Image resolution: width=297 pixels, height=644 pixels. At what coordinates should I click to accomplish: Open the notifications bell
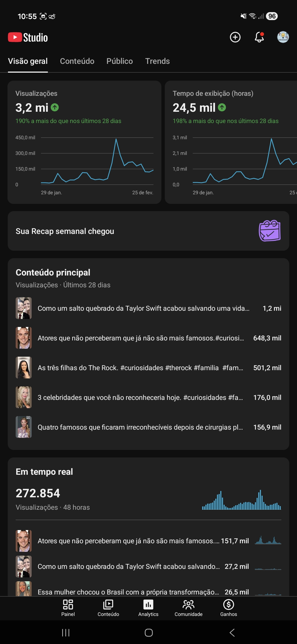pyautogui.click(x=259, y=37)
